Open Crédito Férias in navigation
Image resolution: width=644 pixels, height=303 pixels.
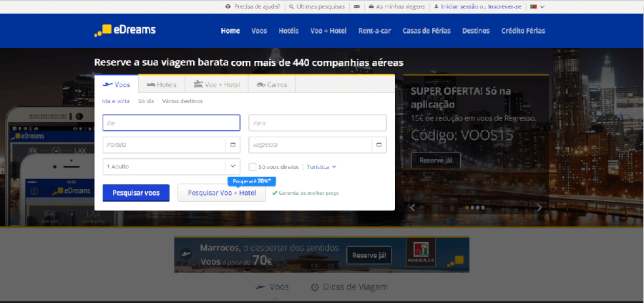523,31
